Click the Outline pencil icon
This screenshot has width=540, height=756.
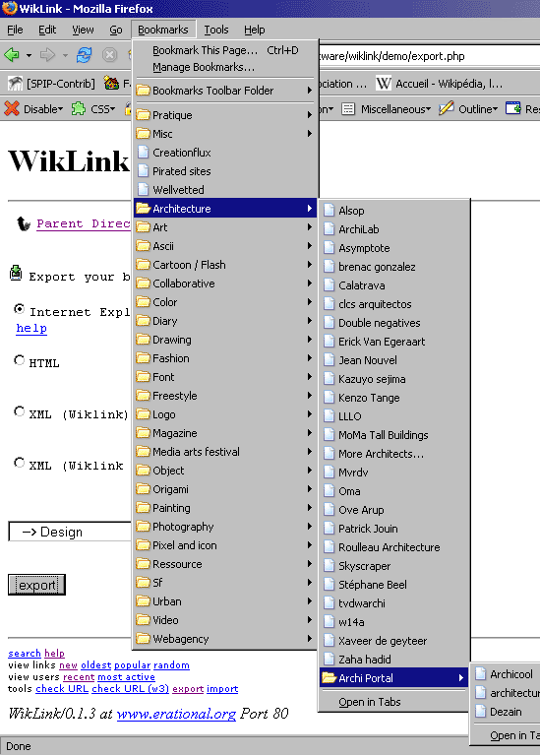447,108
